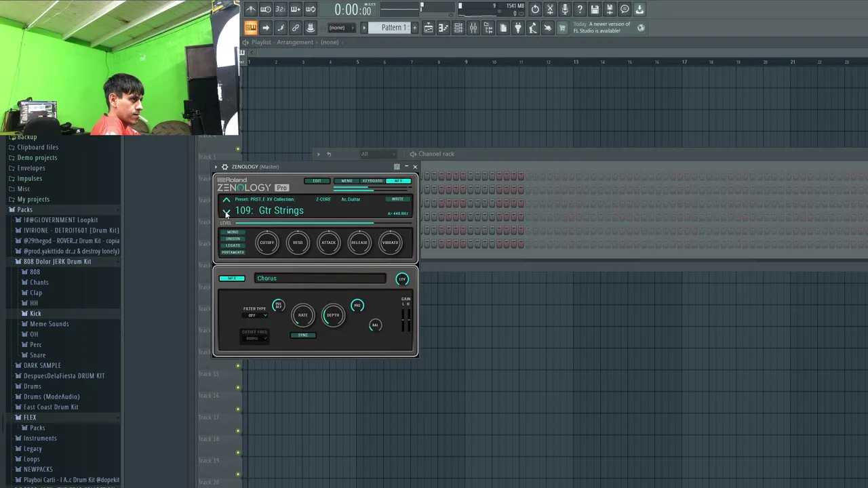The height and width of the screenshot is (488, 868).
Task: Click the Chorus effect name field
Action: (x=320, y=279)
